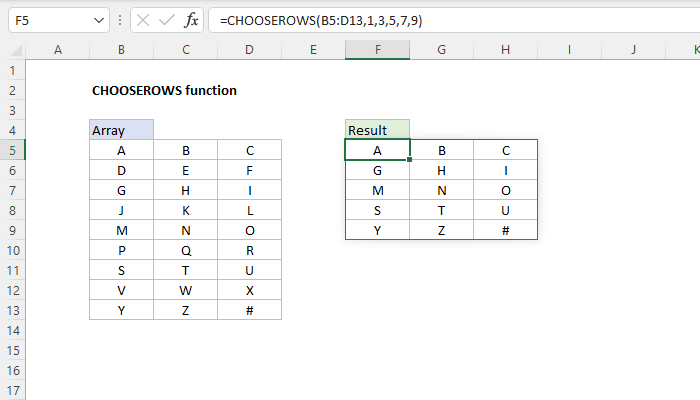Image resolution: width=700 pixels, height=400 pixels.
Task: Select row 5 header
Action: click(12, 150)
